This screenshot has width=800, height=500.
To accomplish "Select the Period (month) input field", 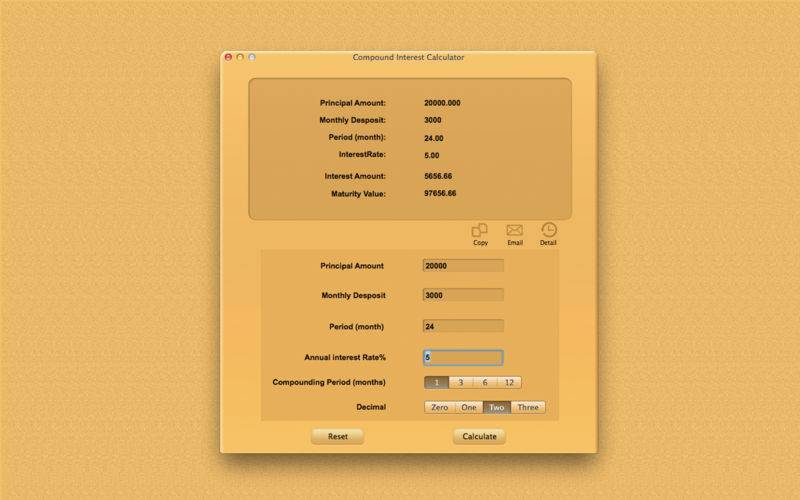I will click(463, 326).
